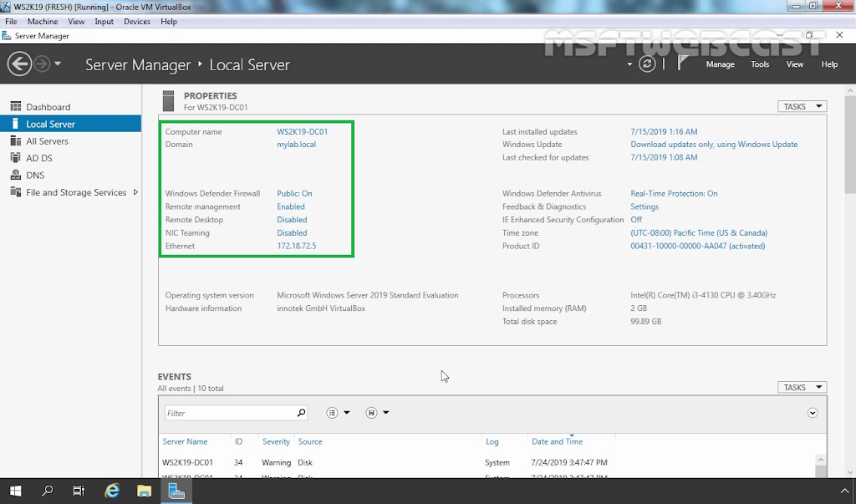Open Server Manager from the taskbar
Image resolution: width=856 pixels, height=504 pixels.
(x=176, y=491)
